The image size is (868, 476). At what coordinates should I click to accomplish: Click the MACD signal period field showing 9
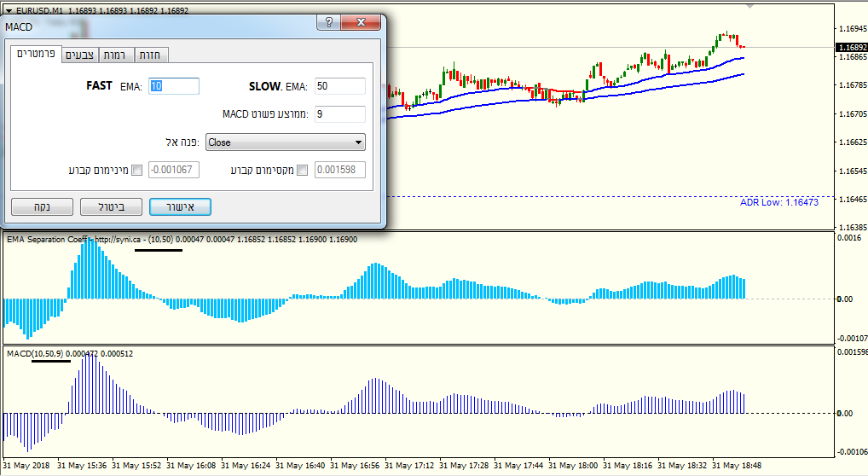point(340,114)
